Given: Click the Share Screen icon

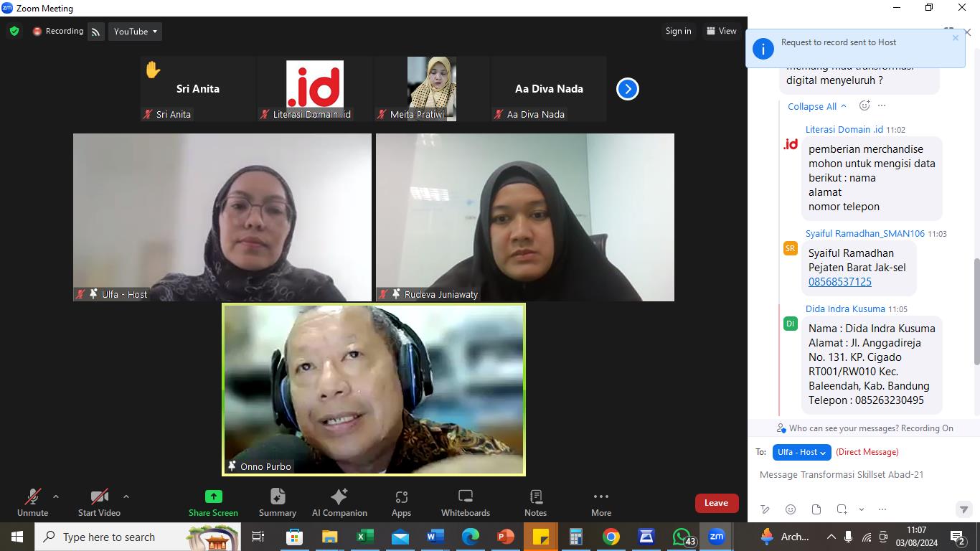Looking at the screenshot, I should tap(213, 496).
